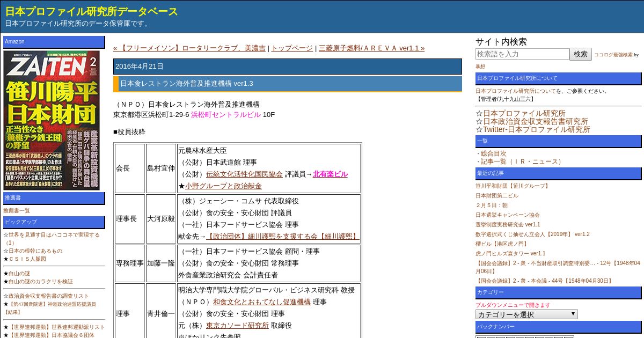Image resolution: width=644 pixels, height=338 pixels.
Task: Expand the カテゴリーを選択 dropdown
Action: (x=526, y=314)
